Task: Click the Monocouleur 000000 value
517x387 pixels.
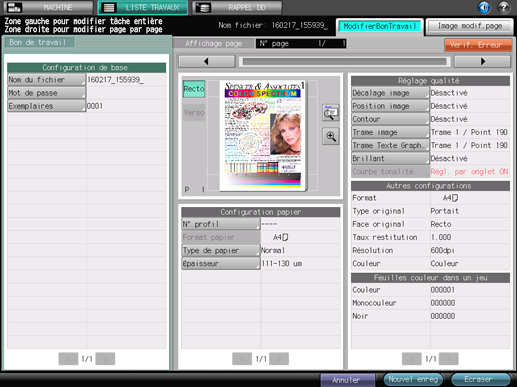Action: point(443,303)
